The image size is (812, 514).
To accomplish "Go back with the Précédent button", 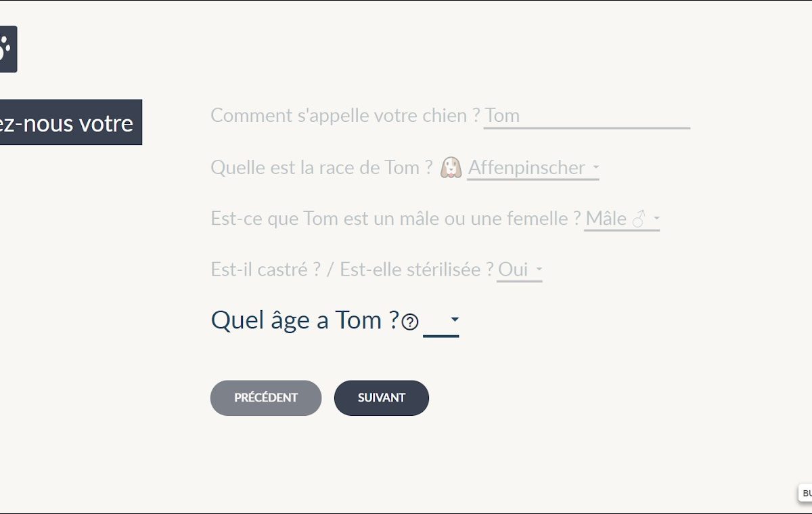I will [x=266, y=398].
